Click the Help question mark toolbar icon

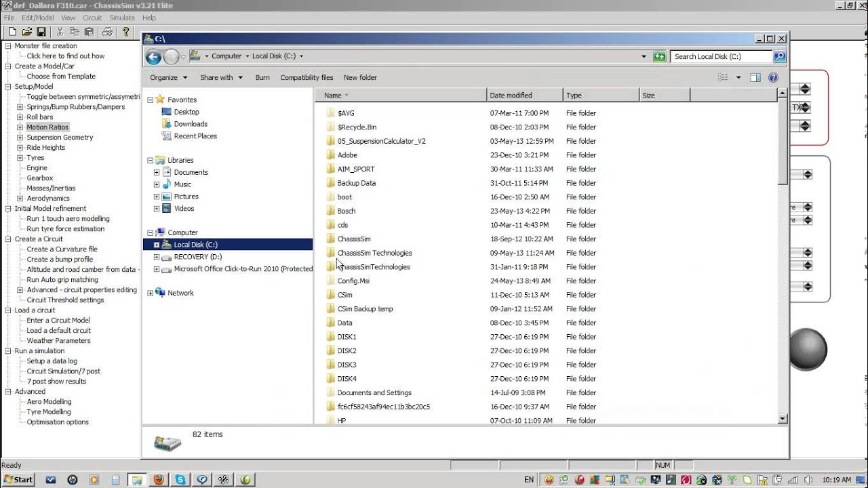(125, 32)
